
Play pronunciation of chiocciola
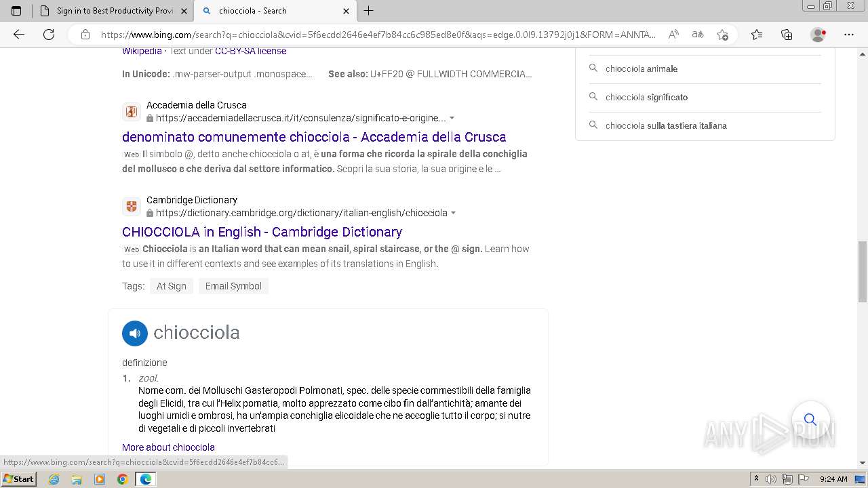coord(134,333)
